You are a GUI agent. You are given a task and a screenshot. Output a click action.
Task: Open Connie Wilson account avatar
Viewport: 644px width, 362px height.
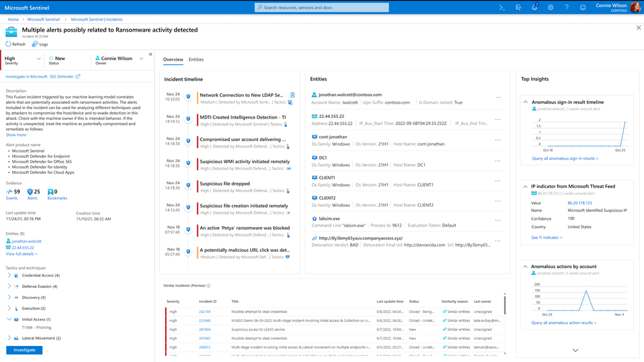(x=635, y=7)
